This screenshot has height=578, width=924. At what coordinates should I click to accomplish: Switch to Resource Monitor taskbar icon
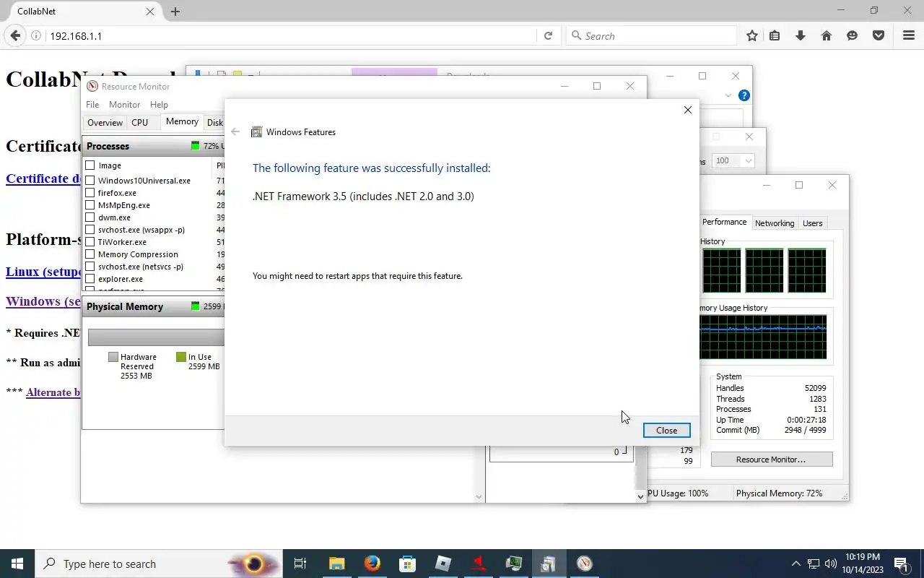[x=585, y=564]
